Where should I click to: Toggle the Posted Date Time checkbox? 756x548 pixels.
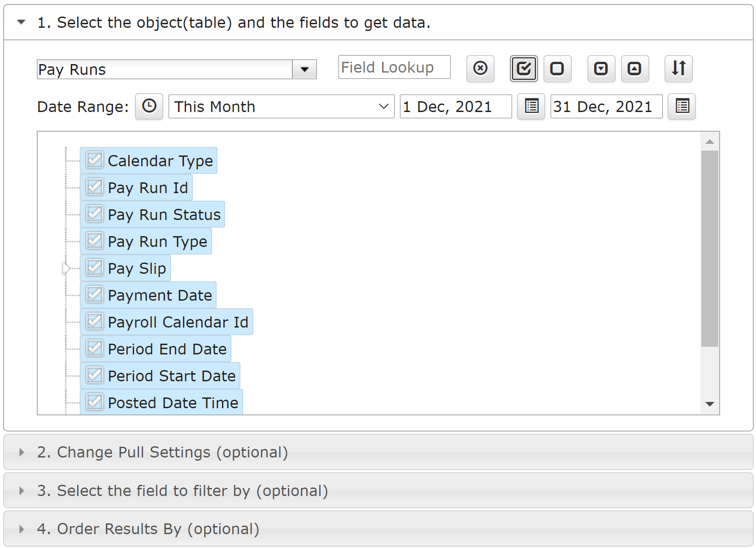pos(95,402)
